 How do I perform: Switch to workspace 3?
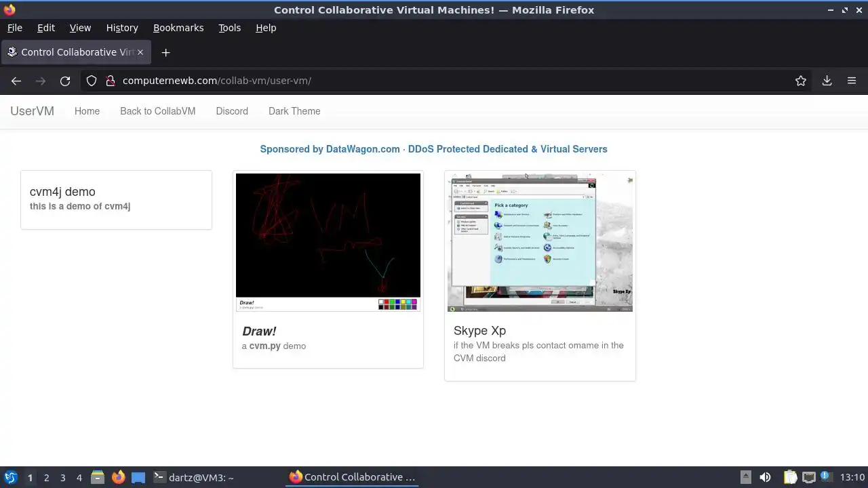(x=62, y=478)
